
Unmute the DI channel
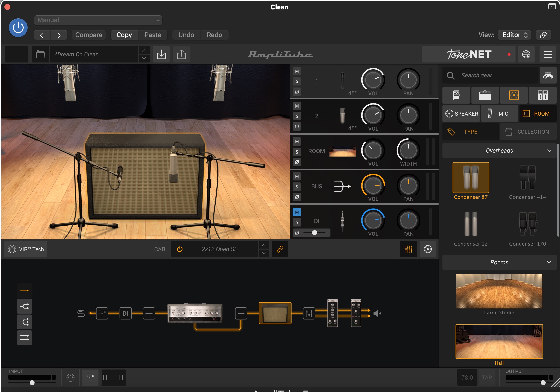pyautogui.click(x=297, y=212)
